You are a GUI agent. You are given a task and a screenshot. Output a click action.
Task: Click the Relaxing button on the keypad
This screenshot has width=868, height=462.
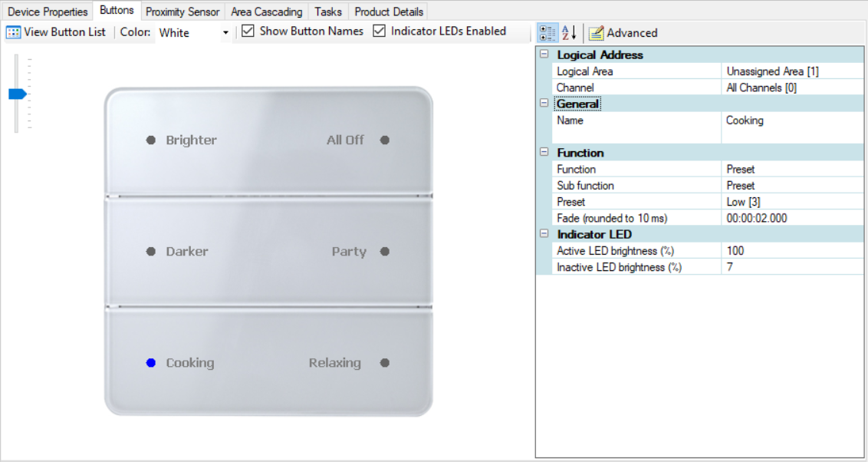335,362
